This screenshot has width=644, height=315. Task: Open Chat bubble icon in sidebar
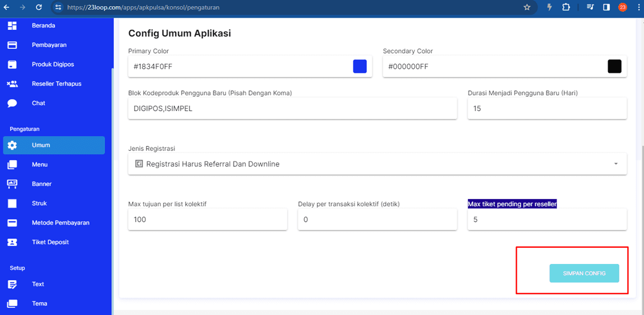click(x=12, y=103)
